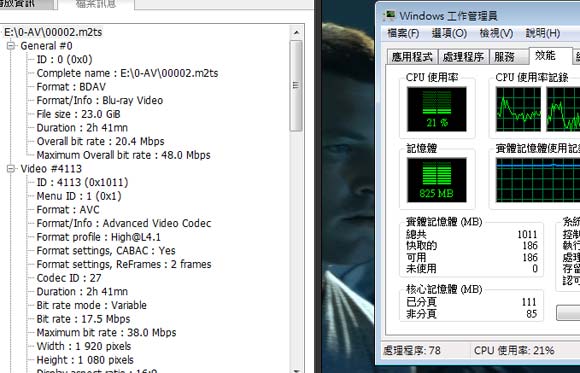The height and width of the screenshot is (373, 580).
Task: Select the 'Format profile : High@L4.1' row
Action: (98, 237)
